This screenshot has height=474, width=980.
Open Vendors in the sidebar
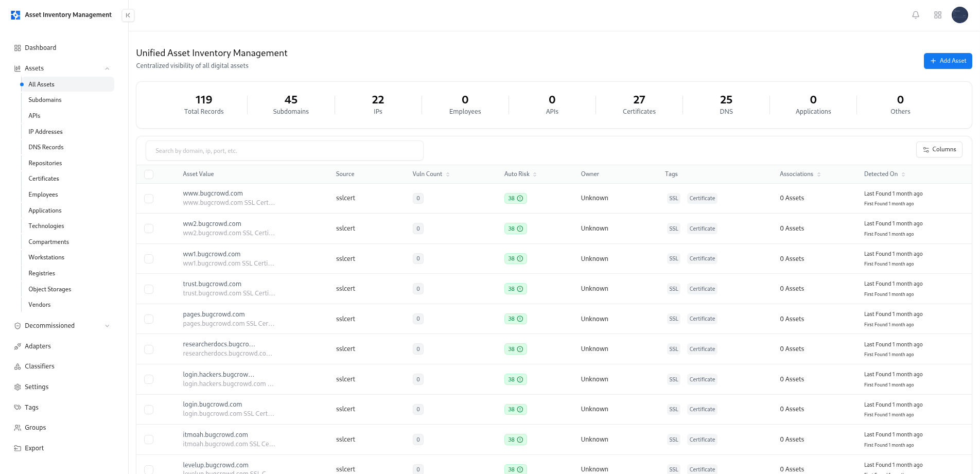[x=40, y=305]
